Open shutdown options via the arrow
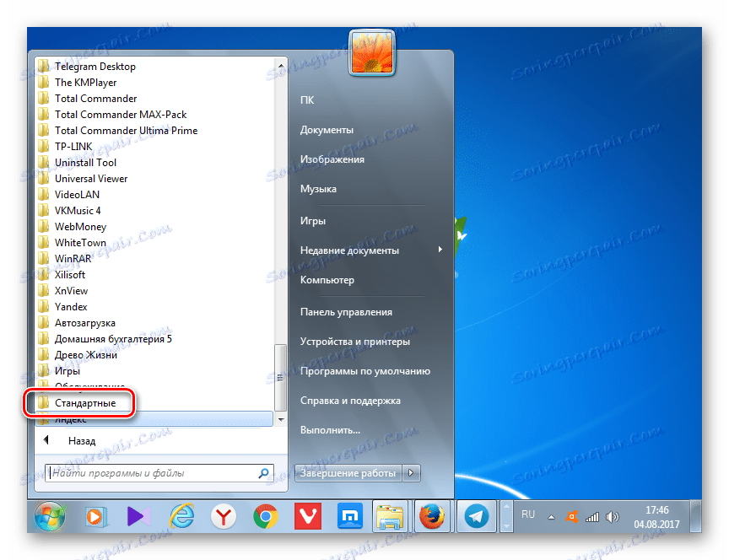 click(411, 473)
